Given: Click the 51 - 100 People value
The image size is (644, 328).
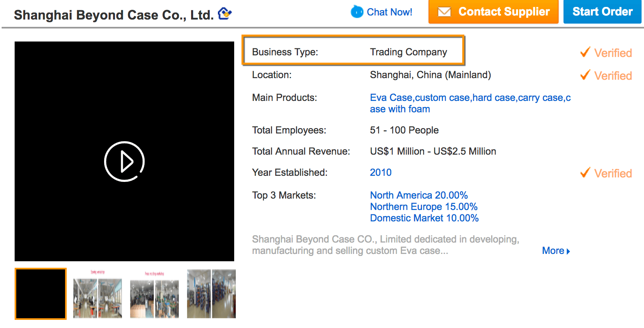Looking at the screenshot, I should click(404, 130).
